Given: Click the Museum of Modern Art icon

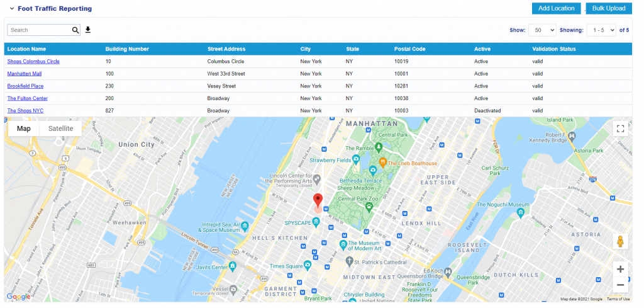Looking at the screenshot, I should tap(343, 245).
